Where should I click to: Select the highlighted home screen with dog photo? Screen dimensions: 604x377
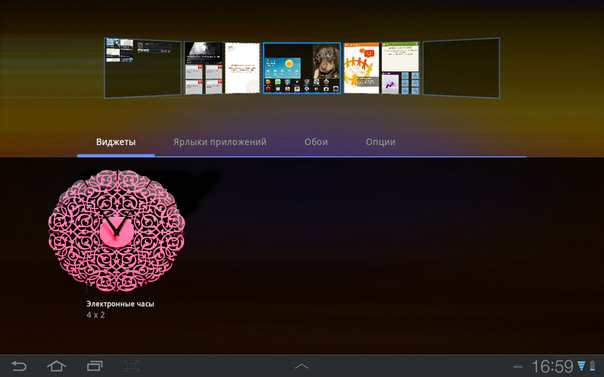point(302,68)
